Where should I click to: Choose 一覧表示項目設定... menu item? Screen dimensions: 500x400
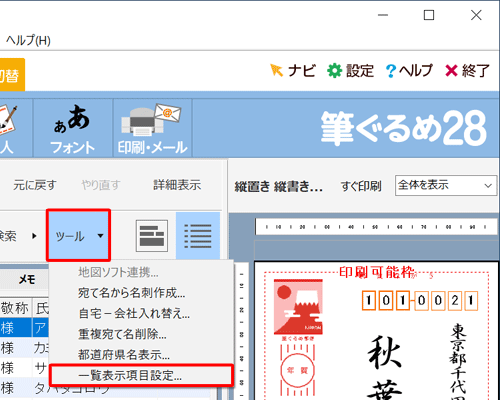[141, 375]
